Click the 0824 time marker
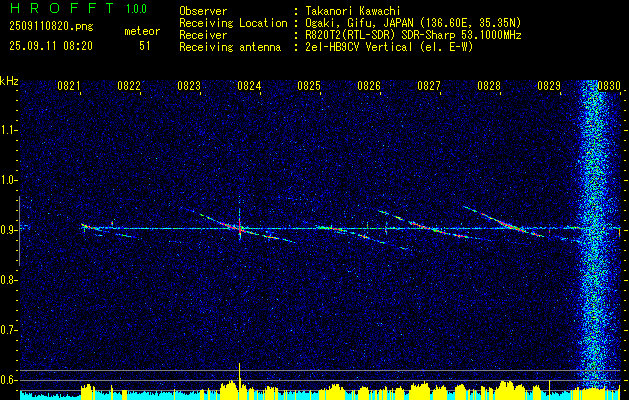The height and width of the screenshot is (400, 629). (249, 86)
